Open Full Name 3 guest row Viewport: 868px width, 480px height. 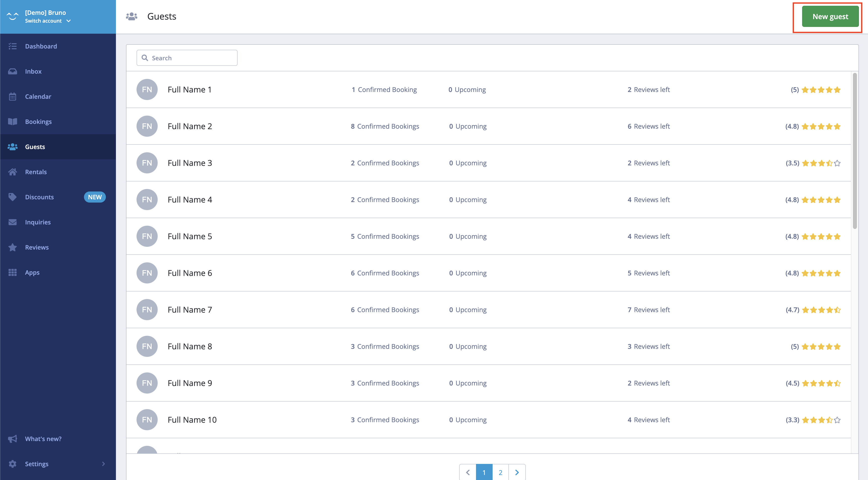(x=190, y=163)
